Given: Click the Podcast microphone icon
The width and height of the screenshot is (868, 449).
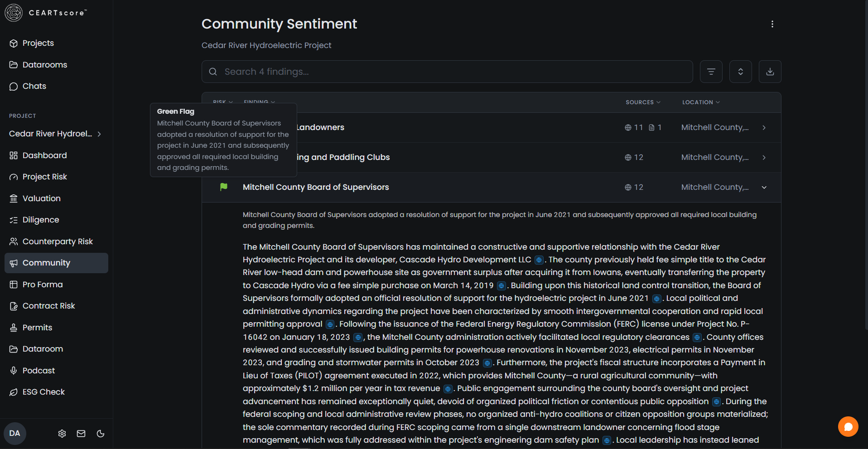Looking at the screenshot, I should [14, 371].
